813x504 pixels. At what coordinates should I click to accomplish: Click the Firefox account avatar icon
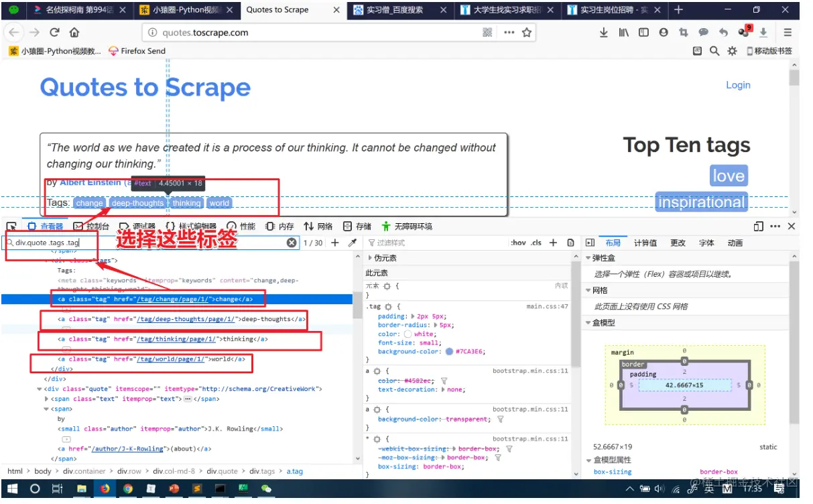[x=664, y=32]
